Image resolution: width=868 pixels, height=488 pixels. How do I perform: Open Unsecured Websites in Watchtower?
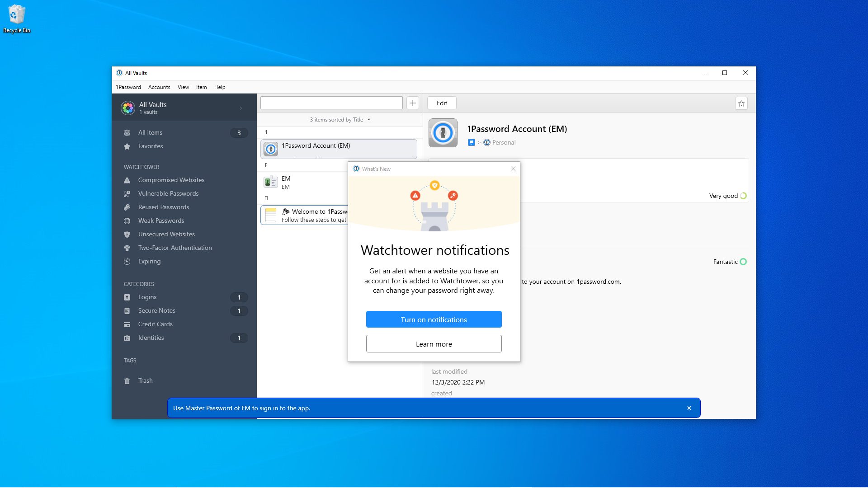point(166,235)
